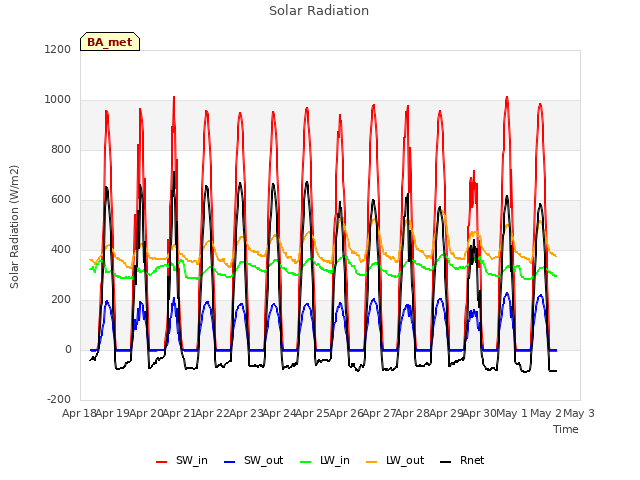The width and height of the screenshot is (640, 480).
Task: Click the BA_met annotation label
Action: pos(110,42)
